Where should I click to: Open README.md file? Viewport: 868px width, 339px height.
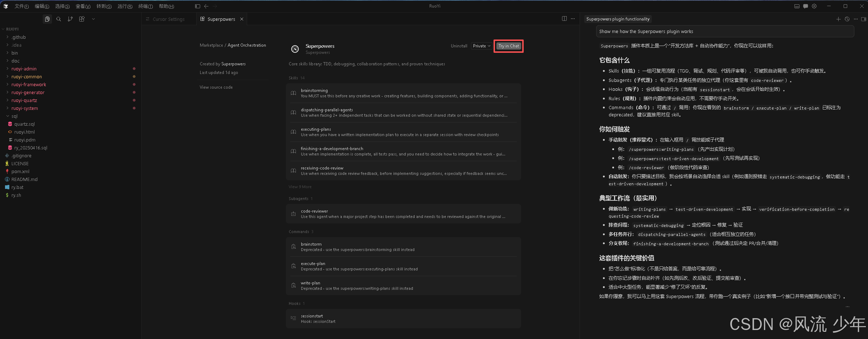[x=71, y=179]
